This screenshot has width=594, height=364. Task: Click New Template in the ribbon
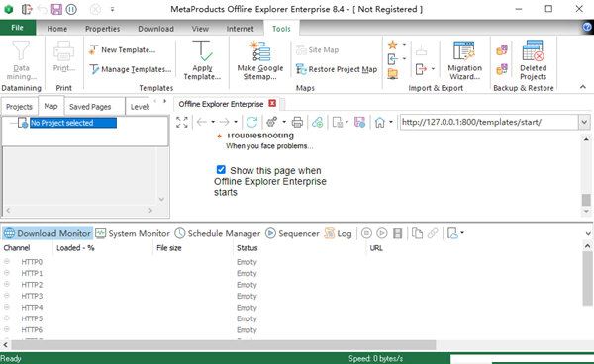[123, 49]
